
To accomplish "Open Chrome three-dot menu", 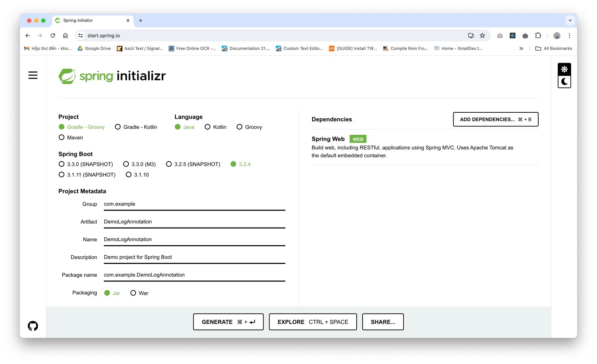I will coord(569,35).
